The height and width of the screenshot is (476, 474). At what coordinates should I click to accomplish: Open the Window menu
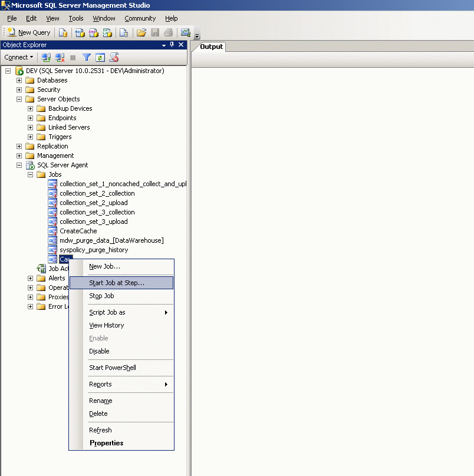pos(104,18)
